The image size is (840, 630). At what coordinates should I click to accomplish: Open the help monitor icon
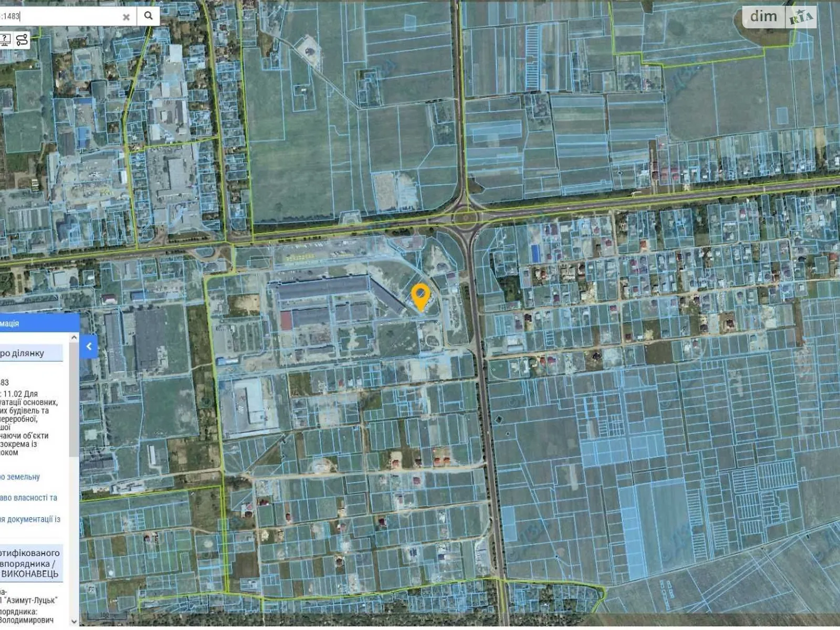pyautogui.click(x=5, y=39)
